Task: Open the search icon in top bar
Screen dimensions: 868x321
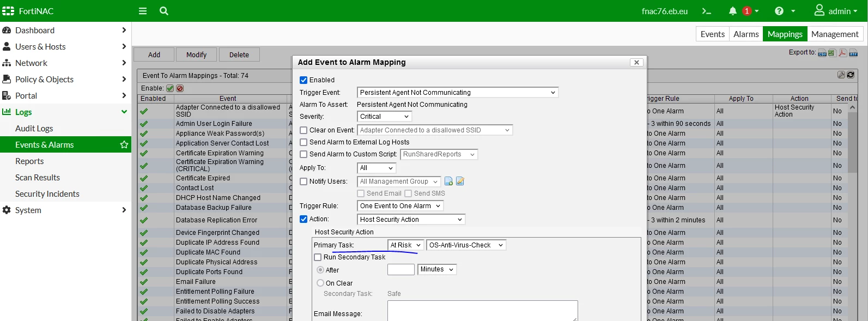Action: pos(164,11)
